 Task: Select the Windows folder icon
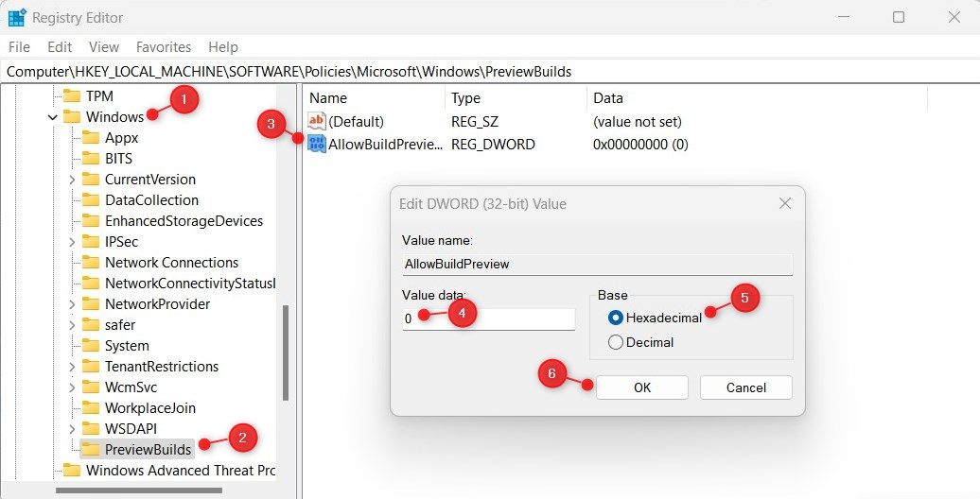(72, 117)
